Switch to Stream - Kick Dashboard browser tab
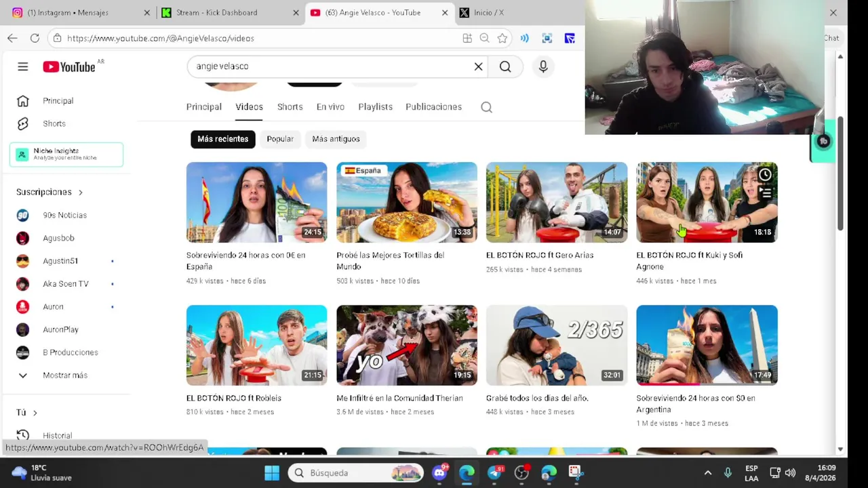868x488 pixels. click(231, 12)
